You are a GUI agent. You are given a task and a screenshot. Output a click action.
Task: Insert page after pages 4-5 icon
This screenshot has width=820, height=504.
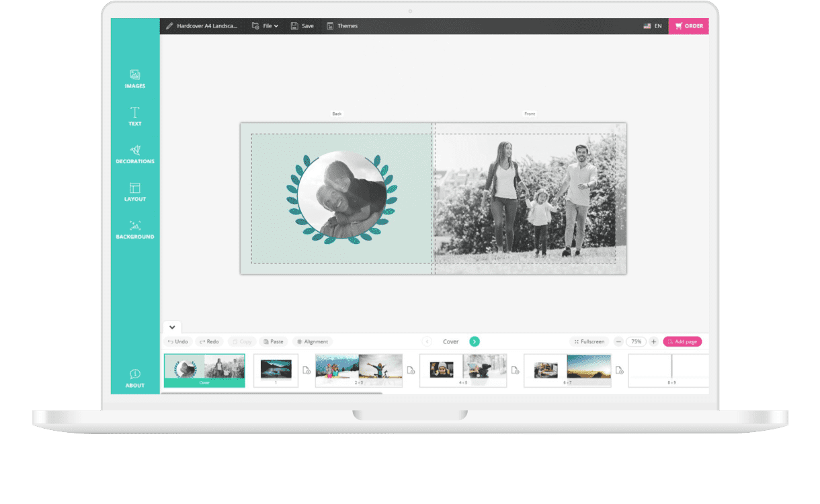[516, 370]
